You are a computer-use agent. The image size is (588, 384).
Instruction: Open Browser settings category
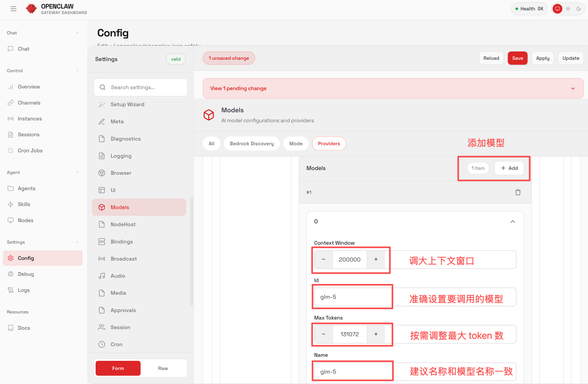pos(121,173)
